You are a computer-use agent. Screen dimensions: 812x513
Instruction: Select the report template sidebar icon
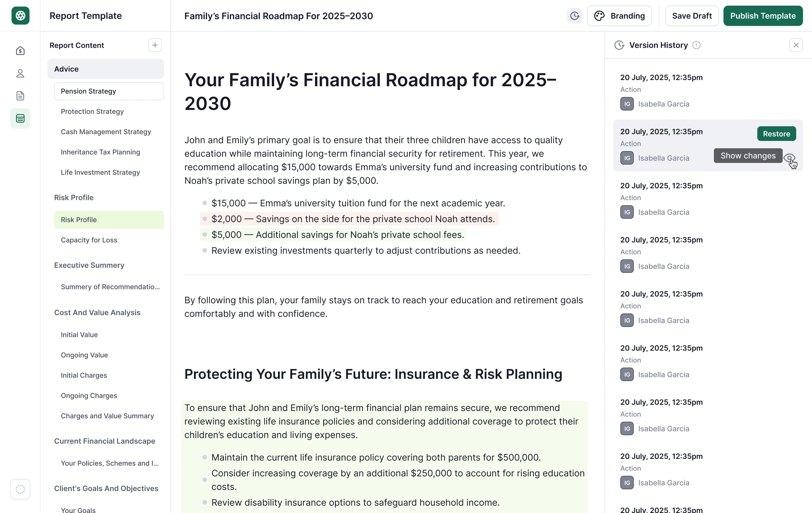click(20, 118)
